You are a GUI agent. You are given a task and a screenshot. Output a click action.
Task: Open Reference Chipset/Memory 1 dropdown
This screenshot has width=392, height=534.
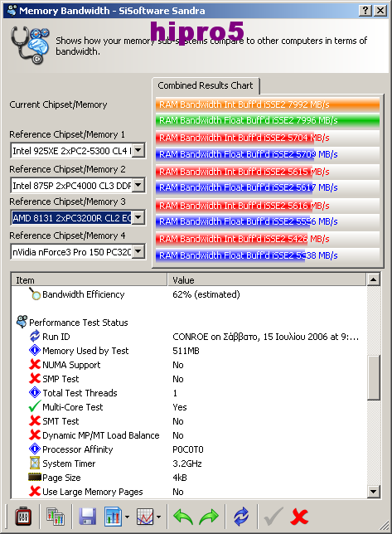138,150
